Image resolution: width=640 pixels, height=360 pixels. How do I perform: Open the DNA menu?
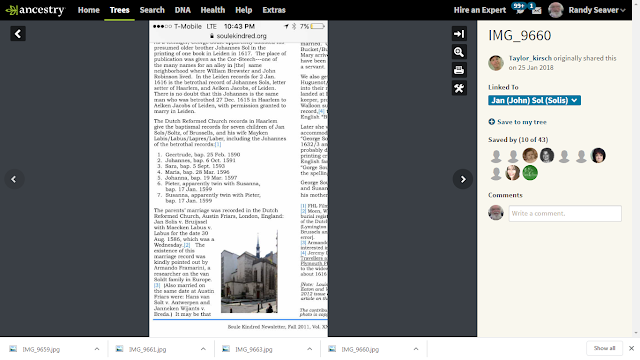click(182, 10)
